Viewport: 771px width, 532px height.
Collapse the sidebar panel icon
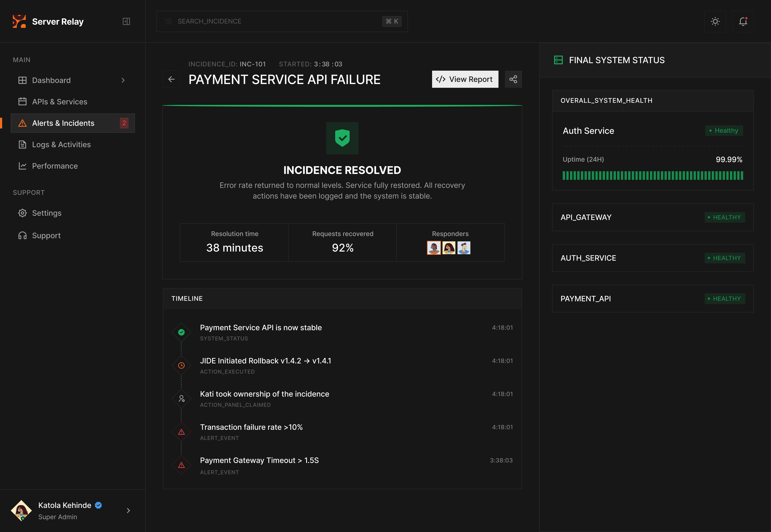[126, 21]
